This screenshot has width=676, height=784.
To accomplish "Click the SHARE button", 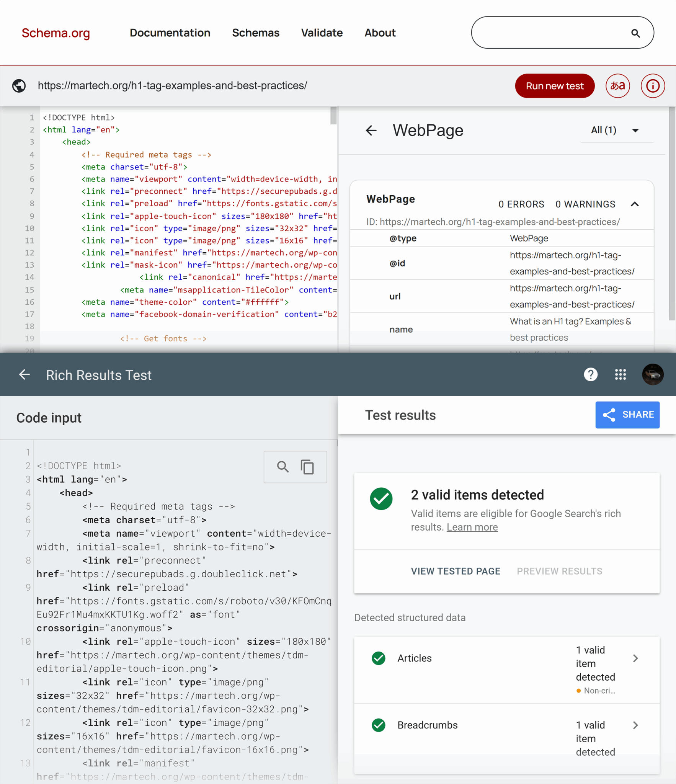I will tap(627, 415).
